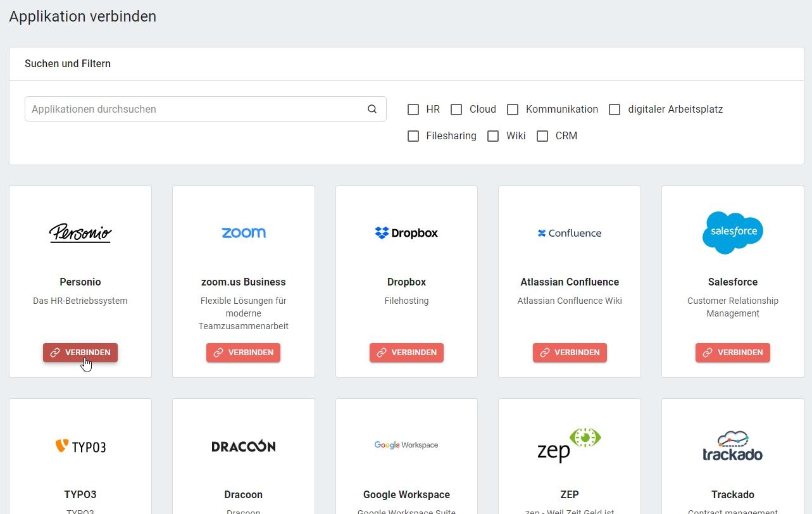
Task: Click the ZEP logo
Action: point(569,445)
